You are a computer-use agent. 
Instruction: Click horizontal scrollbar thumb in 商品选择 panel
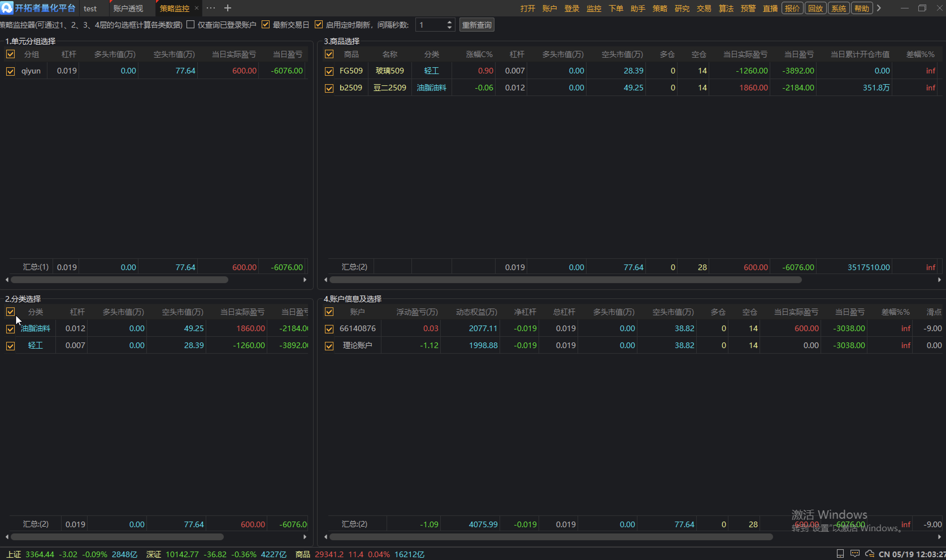tap(565, 280)
